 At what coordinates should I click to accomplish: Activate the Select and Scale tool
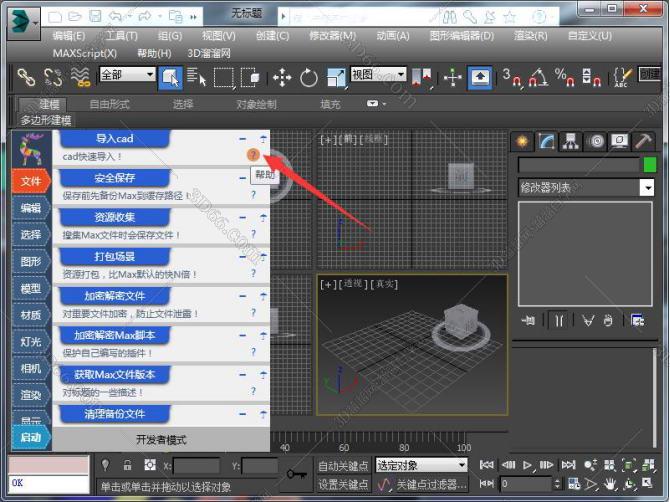click(336, 78)
